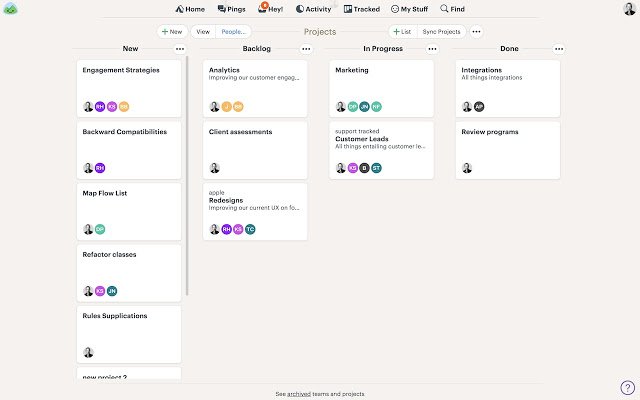Viewport: 640px width, 400px height.
Task: Open the Engagement Strategies project card
Action: coord(129,89)
